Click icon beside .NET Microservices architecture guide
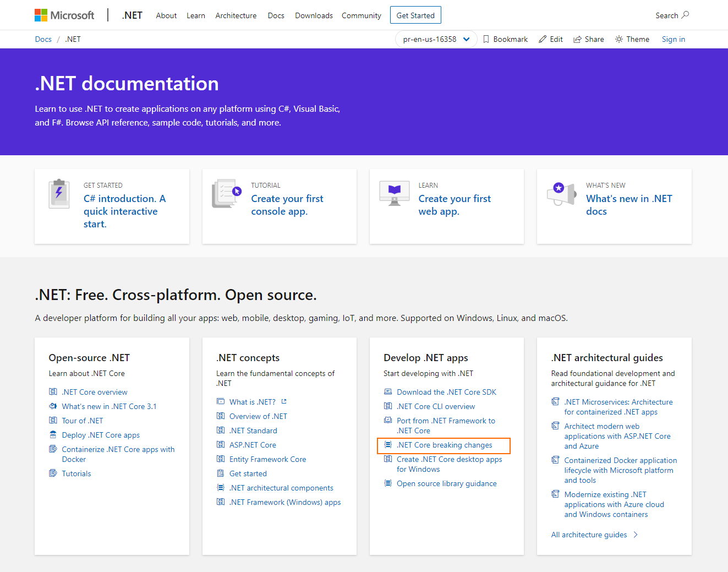728x572 pixels. 556,402
